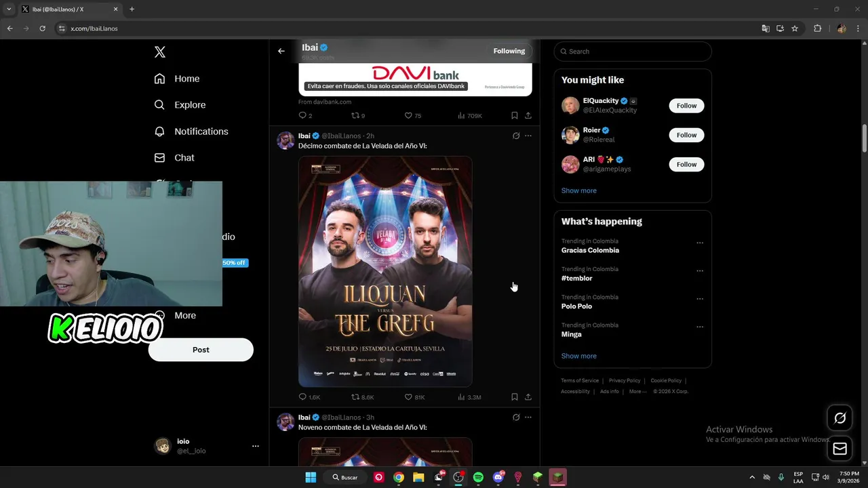Click the Post button in sidebar

point(201,350)
